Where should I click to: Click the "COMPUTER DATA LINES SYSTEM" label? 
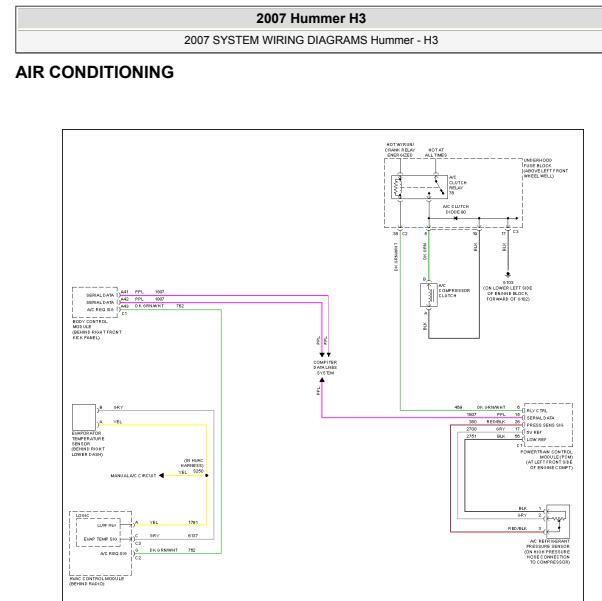[x=325, y=368]
